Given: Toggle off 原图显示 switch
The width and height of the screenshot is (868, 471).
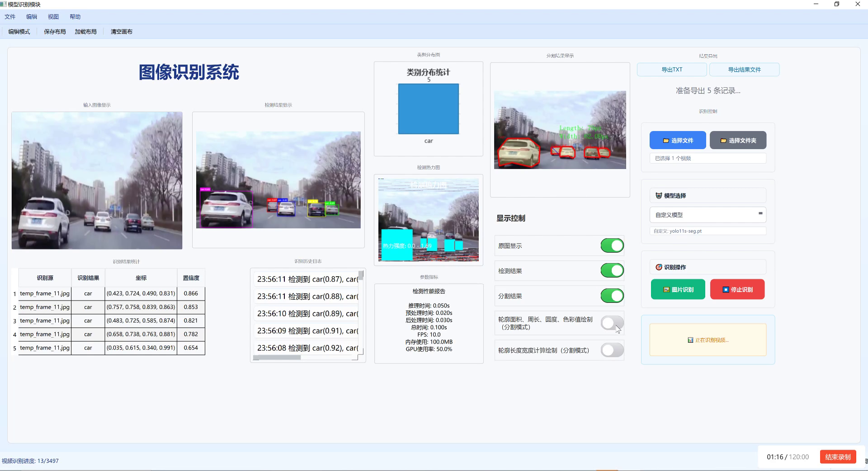Looking at the screenshot, I should pyautogui.click(x=612, y=245).
